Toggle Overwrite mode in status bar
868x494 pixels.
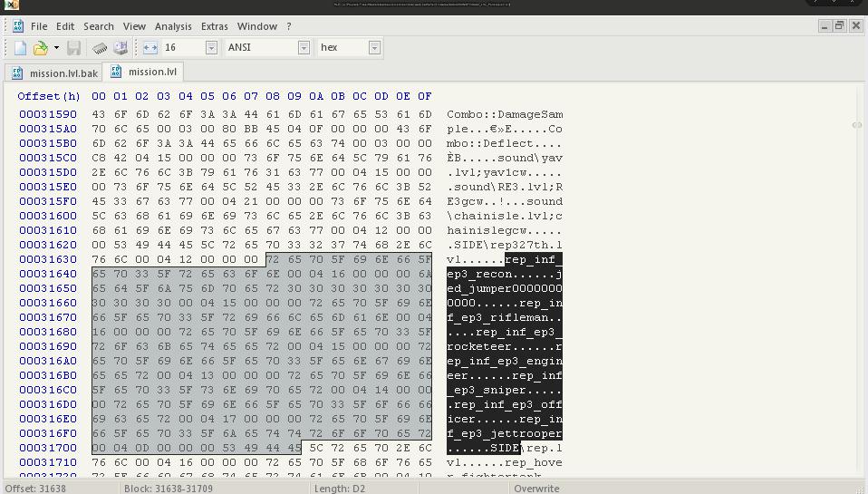536,488
